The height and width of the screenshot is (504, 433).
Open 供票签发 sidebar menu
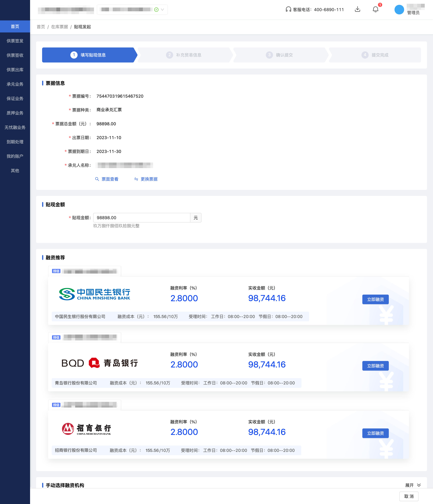pos(15,41)
